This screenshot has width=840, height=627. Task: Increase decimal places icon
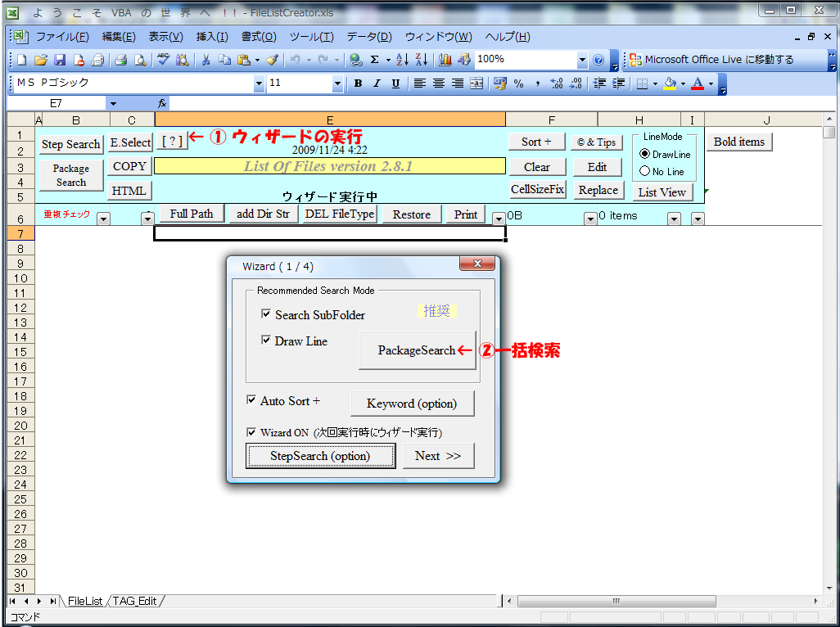tap(557, 83)
